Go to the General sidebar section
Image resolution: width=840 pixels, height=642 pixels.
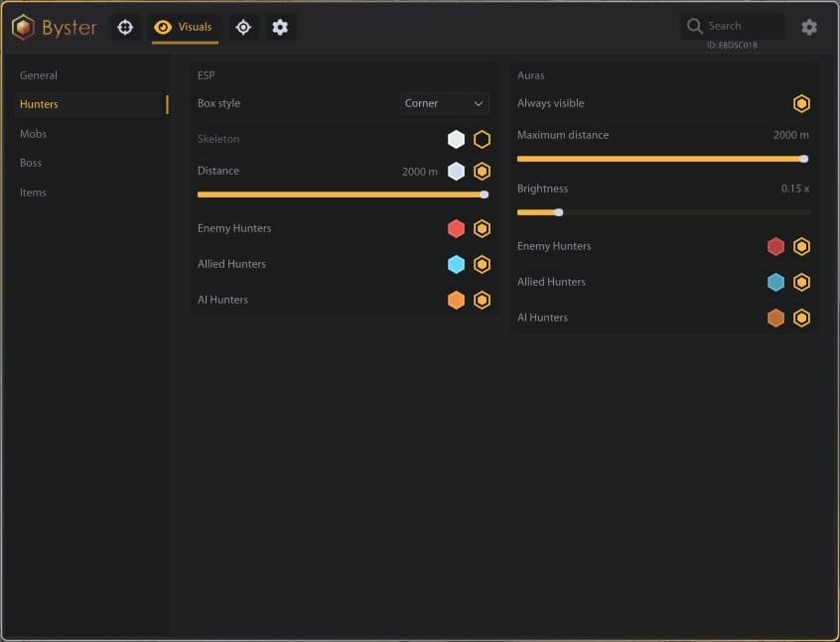click(38, 75)
